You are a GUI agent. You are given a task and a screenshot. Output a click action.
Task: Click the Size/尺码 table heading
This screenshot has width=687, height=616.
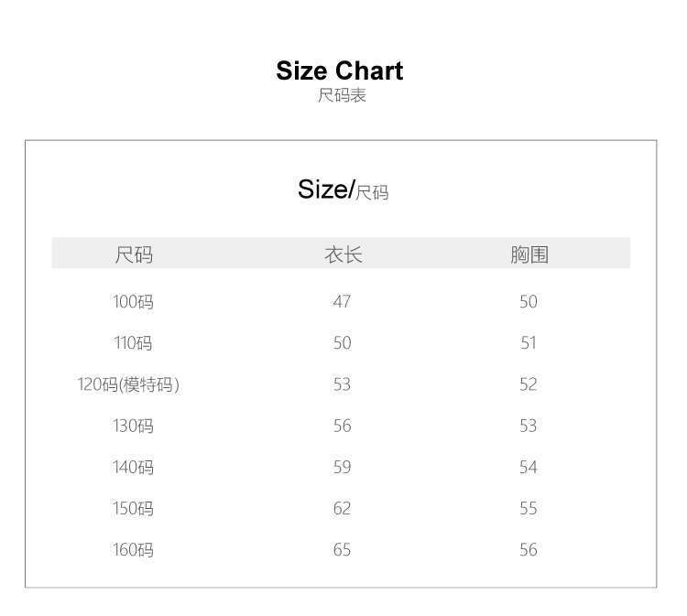tap(343, 189)
